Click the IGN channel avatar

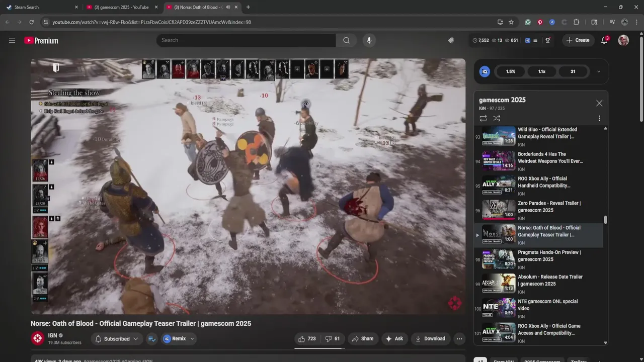point(38,338)
